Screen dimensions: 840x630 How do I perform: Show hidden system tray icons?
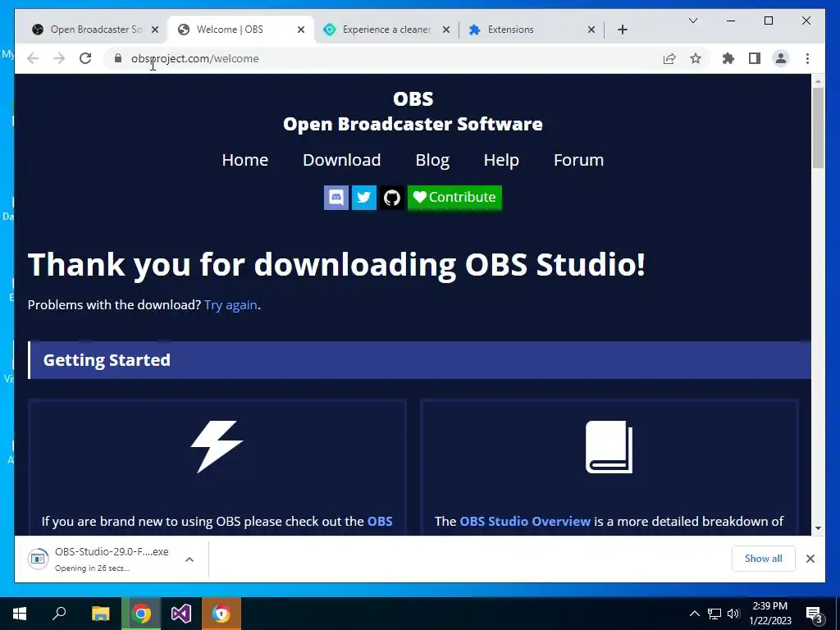pos(694,614)
